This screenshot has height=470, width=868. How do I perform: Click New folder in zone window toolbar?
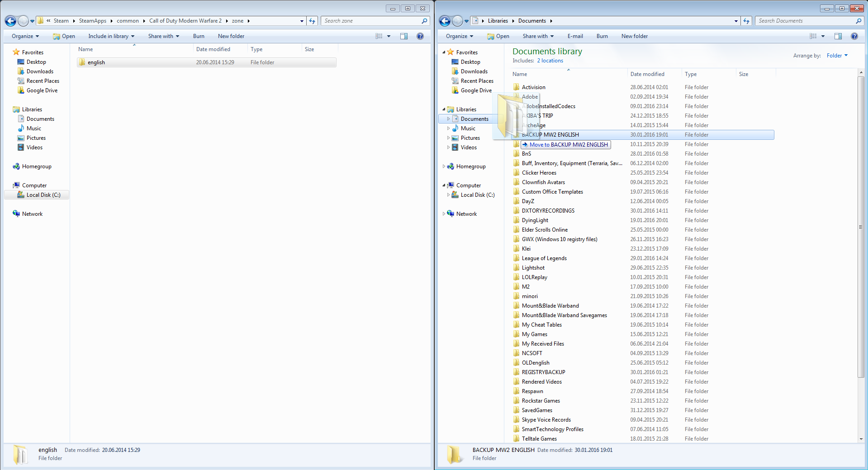pyautogui.click(x=231, y=36)
